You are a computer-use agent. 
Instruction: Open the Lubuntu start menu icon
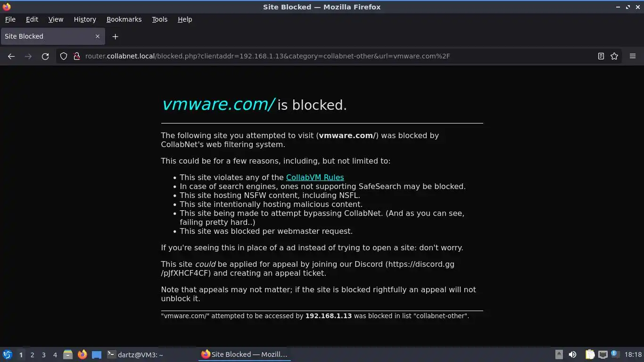tap(8, 354)
